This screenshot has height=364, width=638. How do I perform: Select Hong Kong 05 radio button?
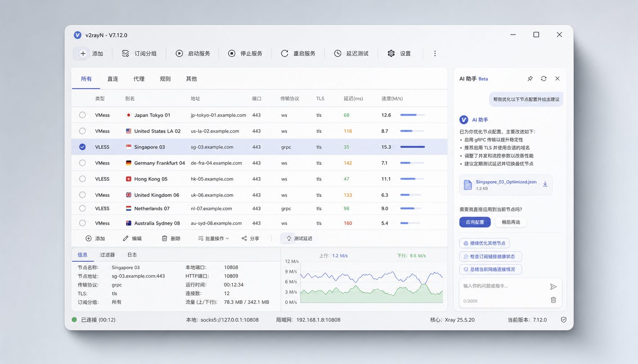(x=82, y=178)
